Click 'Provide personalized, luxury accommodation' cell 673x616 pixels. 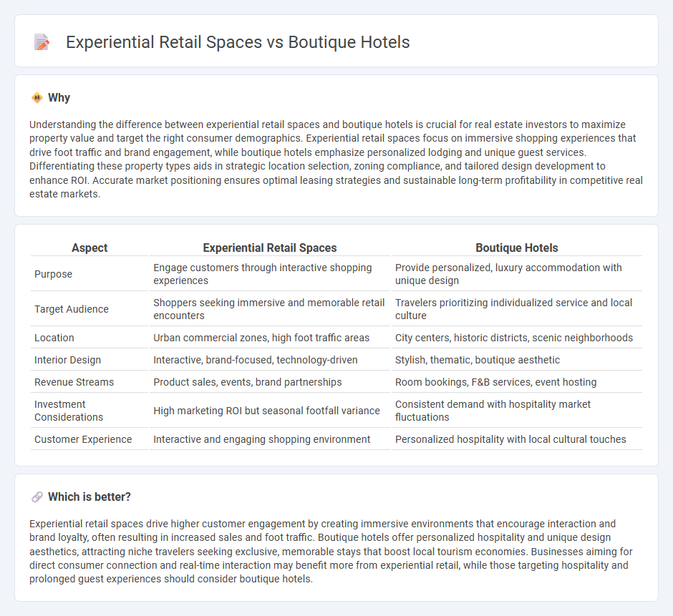tap(517, 274)
